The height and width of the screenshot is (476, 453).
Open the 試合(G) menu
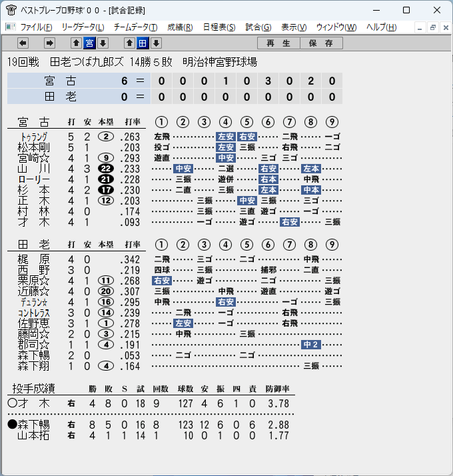[x=258, y=27]
